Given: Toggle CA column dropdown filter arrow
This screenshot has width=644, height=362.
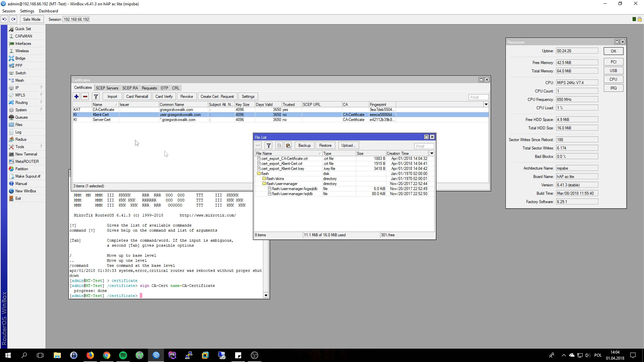Looking at the screenshot, I should (486, 104).
